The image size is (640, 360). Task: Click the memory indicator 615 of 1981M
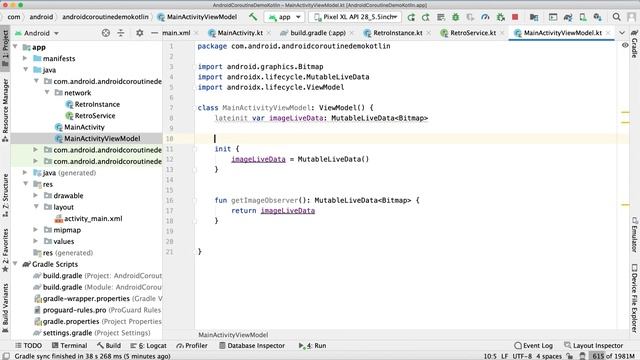point(613,356)
